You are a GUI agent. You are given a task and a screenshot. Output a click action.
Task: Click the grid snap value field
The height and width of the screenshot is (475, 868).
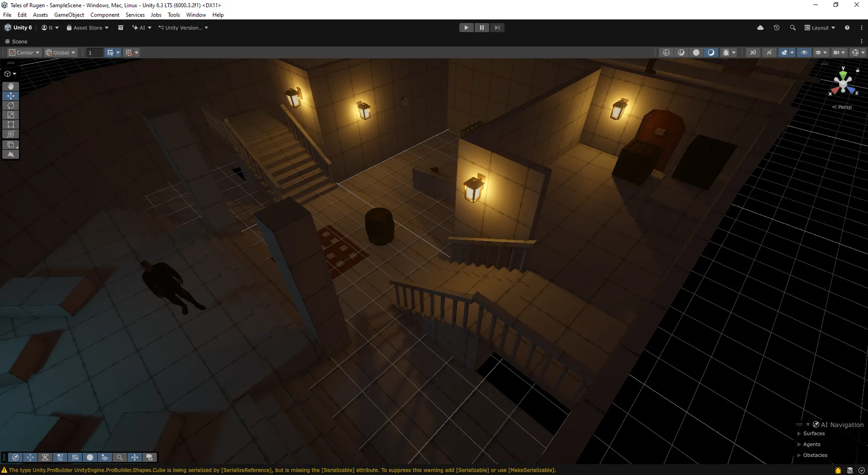[x=94, y=52]
